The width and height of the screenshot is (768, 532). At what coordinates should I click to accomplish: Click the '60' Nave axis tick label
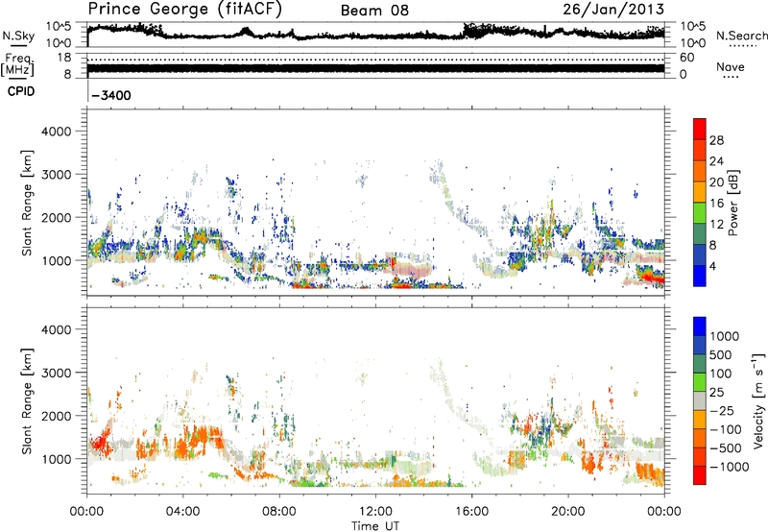click(687, 58)
